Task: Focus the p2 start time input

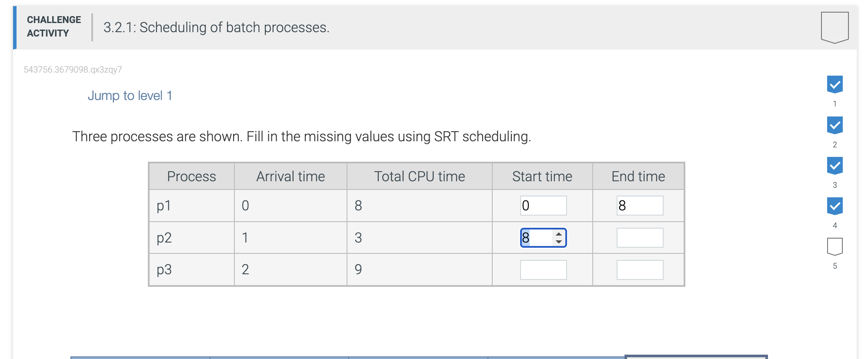Action: (536, 238)
